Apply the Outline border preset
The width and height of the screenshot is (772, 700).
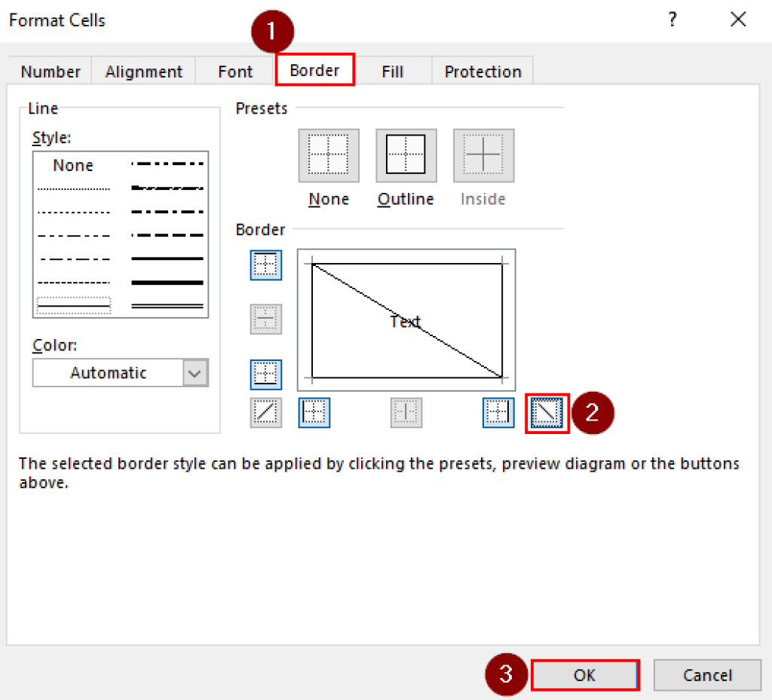(406, 155)
